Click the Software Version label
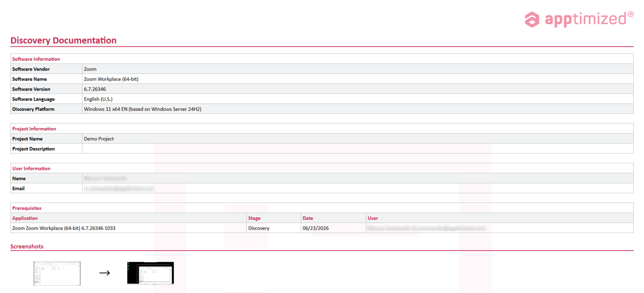 pos(31,89)
